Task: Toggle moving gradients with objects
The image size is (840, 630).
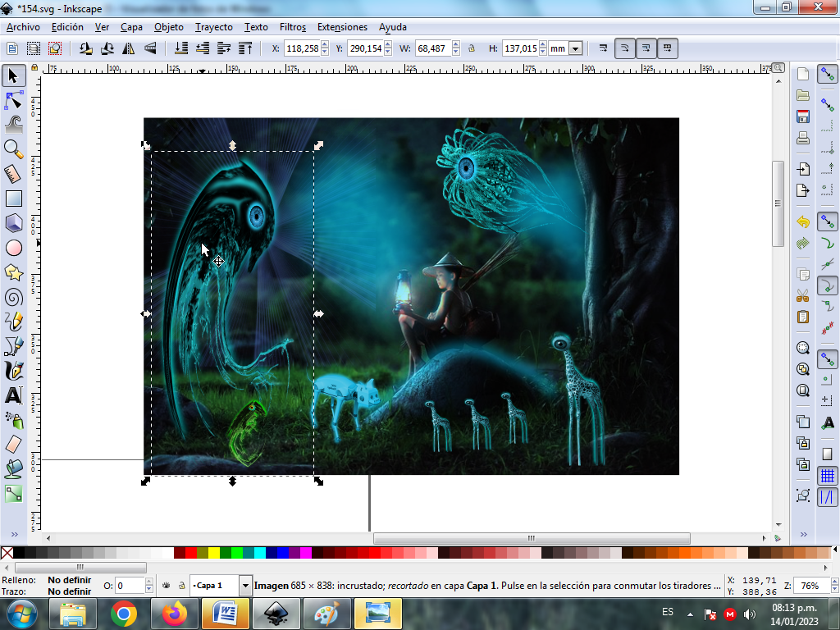Action: [x=646, y=48]
